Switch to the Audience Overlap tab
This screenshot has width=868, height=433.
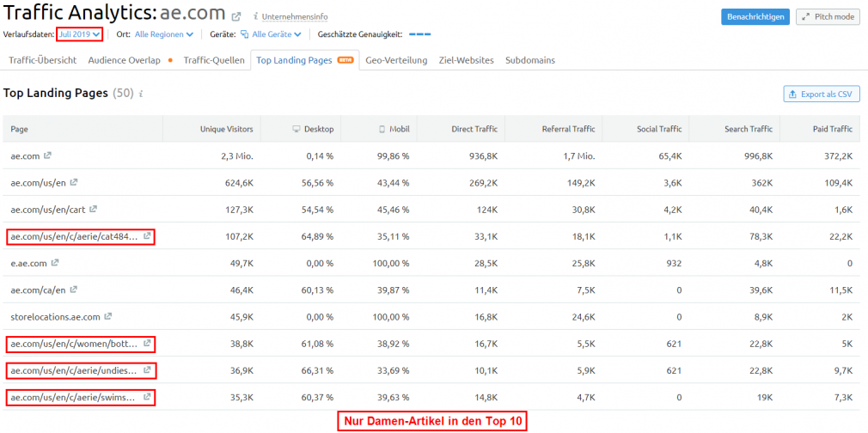pos(124,60)
